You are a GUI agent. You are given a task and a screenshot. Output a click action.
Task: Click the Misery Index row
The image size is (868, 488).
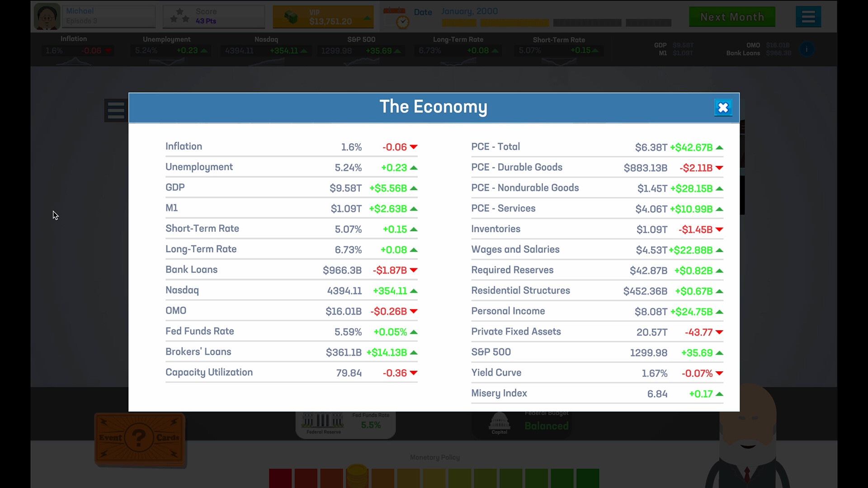(597, 394)
